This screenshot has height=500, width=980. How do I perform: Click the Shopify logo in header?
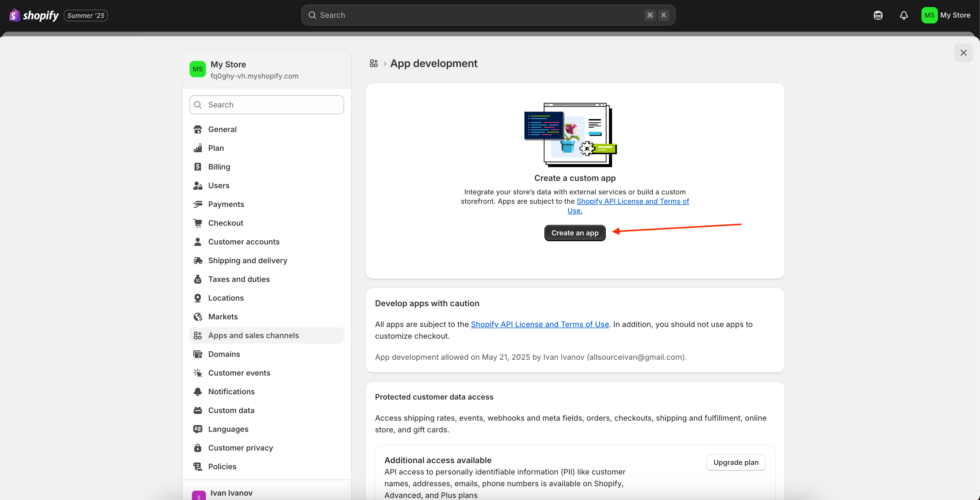tap(33, 15)
